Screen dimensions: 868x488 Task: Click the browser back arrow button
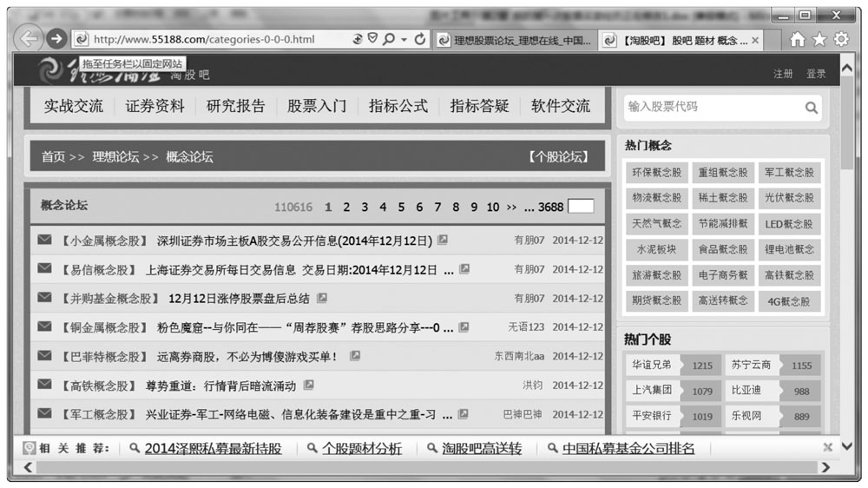28,39
